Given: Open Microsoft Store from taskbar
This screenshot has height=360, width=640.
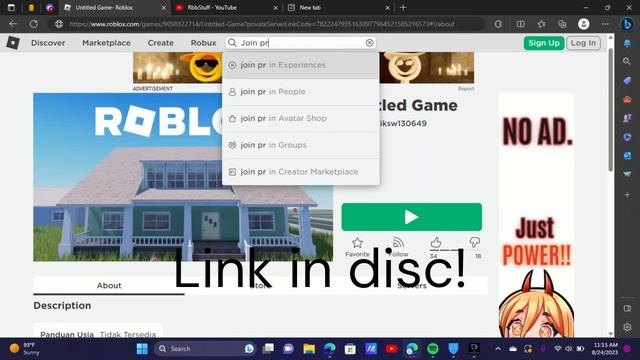Looking at the screenshot, I should tap(350, 349).
